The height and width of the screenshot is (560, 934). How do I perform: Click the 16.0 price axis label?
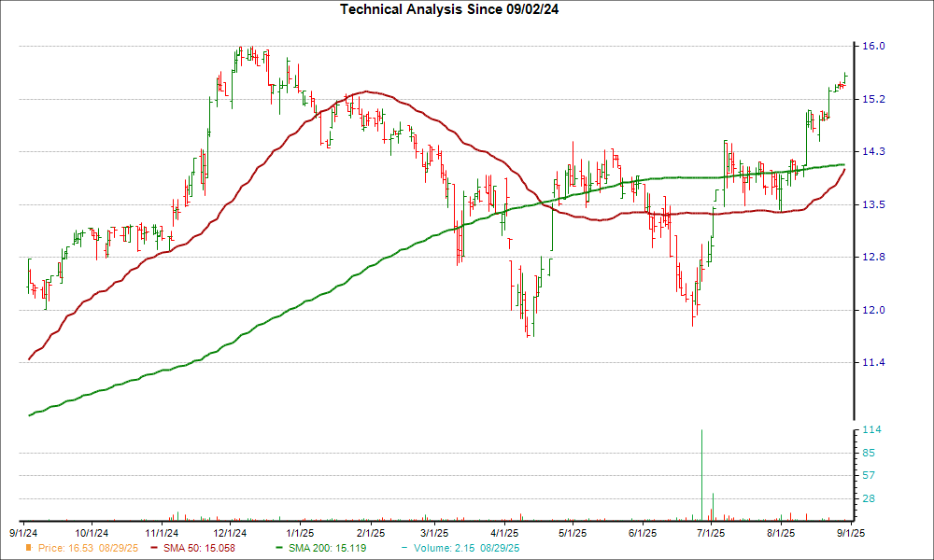(x=873, y=46)
